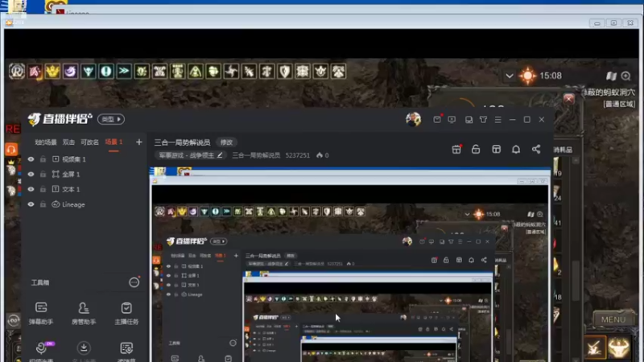Select the 全屏 1 source row
Image resolution: width=644 pixels, height=362 pixels.
[85, 175]
